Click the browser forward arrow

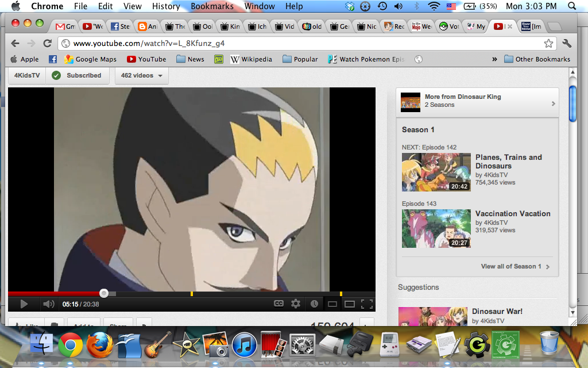[x=31, y=43]
